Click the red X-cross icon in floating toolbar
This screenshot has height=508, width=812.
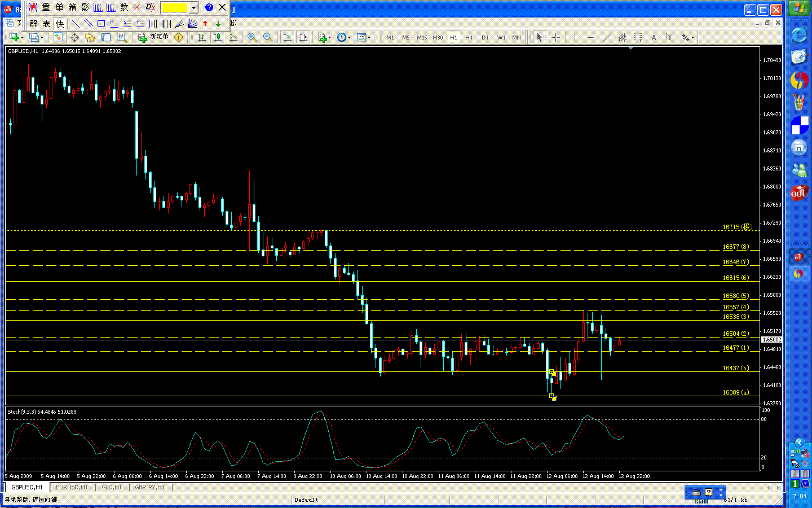[136, 7]
